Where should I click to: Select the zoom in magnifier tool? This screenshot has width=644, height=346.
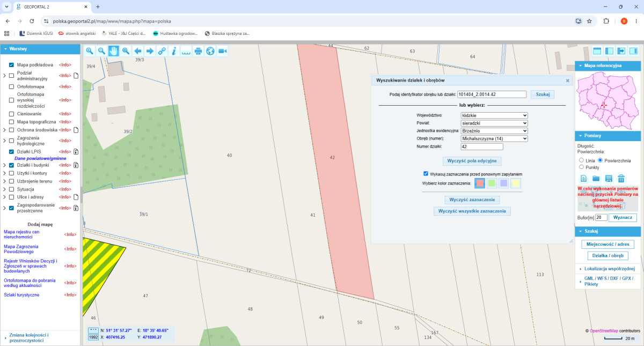90,50
